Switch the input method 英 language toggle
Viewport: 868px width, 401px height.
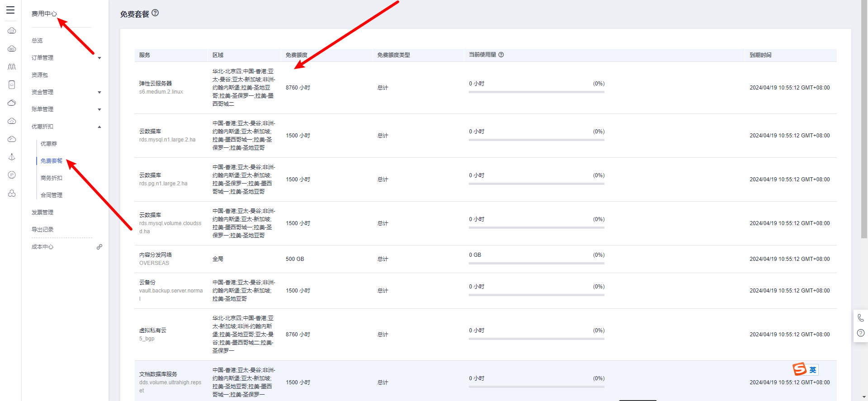click(812, 370)
